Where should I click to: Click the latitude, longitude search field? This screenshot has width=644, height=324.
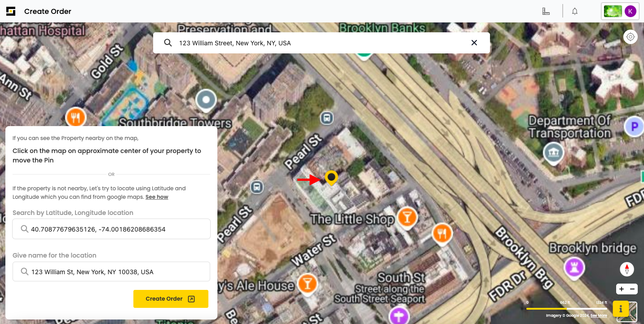point(111,229)
